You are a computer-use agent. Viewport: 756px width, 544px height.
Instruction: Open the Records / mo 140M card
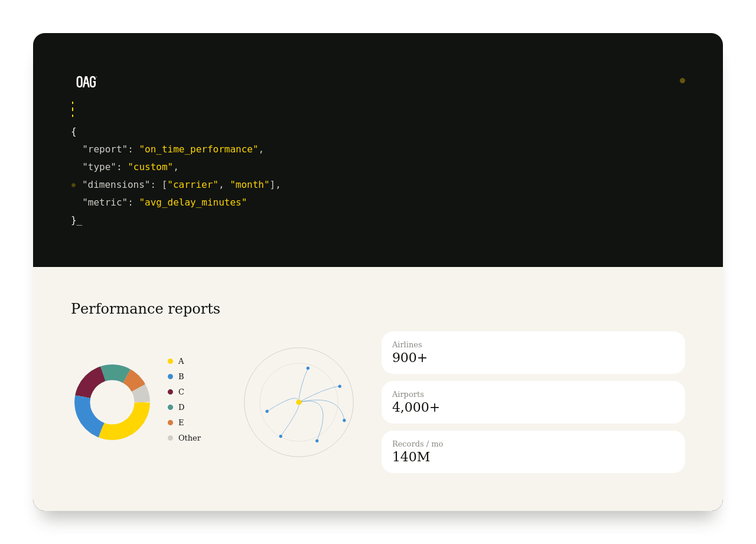(533, 452)
